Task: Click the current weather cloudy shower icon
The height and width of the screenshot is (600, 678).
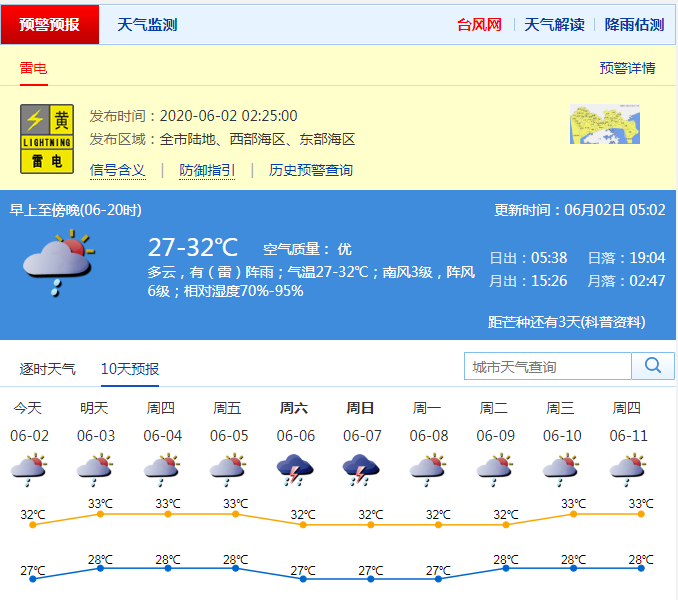Action: point(58,260)
